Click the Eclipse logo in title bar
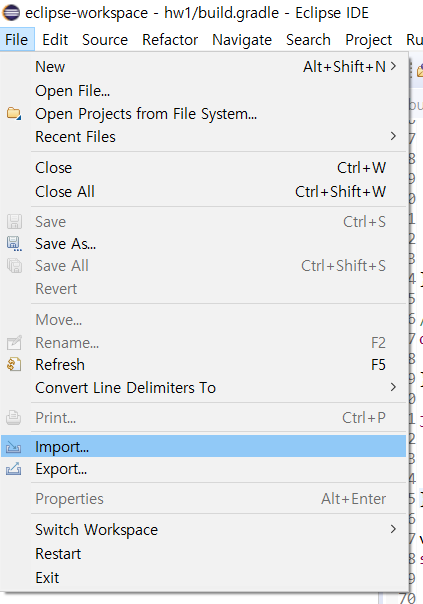Viewport: 423px width, 604px height. pos(11,13)
